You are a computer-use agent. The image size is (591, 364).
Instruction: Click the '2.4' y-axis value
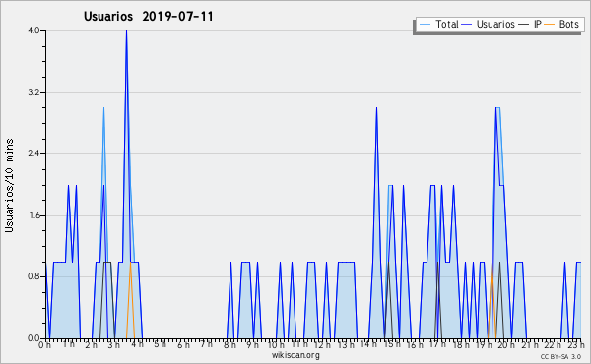(x=33, y=153)
